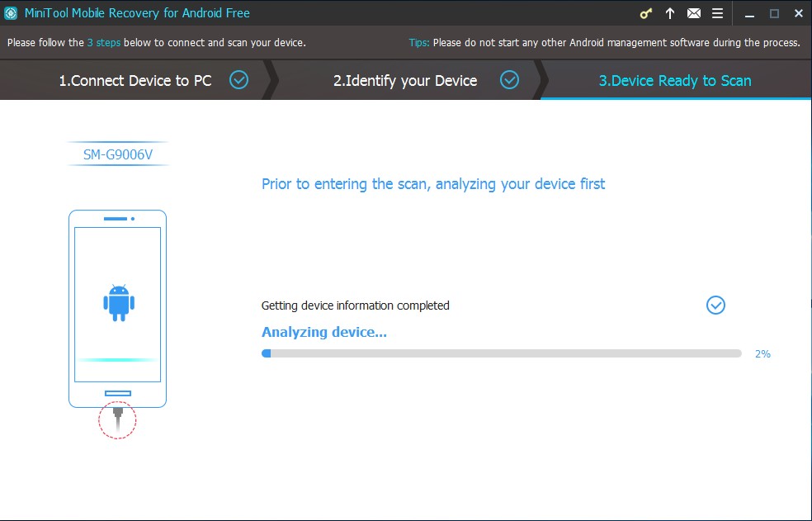
Task: Click the Prior to entering the scan heading
Action: [433, 184]
